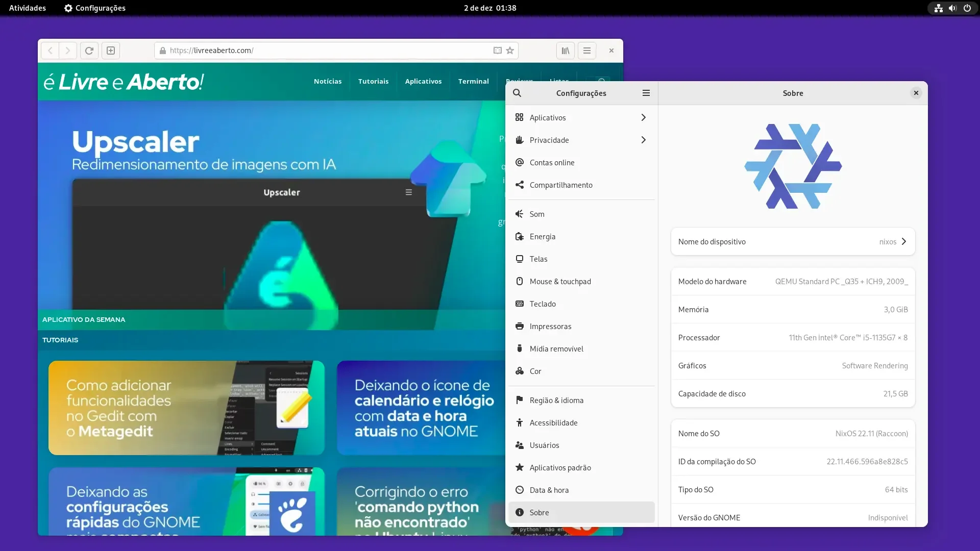Screen dimensions: 980x551
Task: Click ID da compilação do SO row
Action: pyautogui.click(x=793, y=462)
